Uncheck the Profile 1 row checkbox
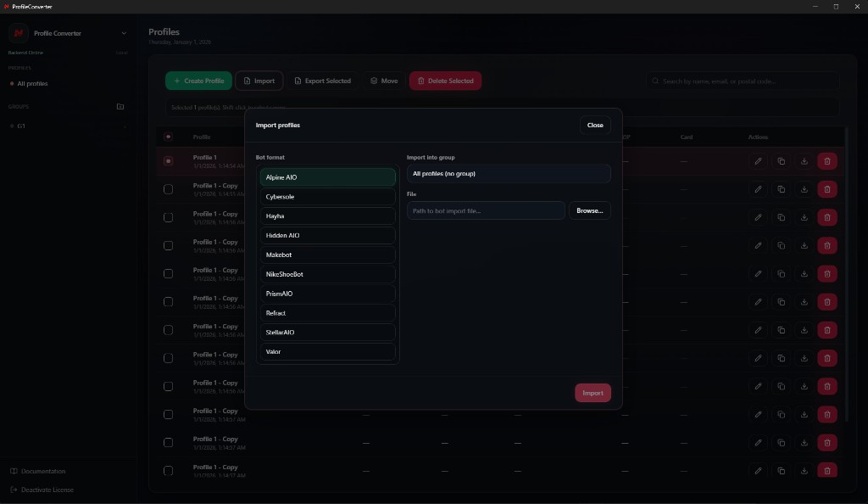 point(169,161)
